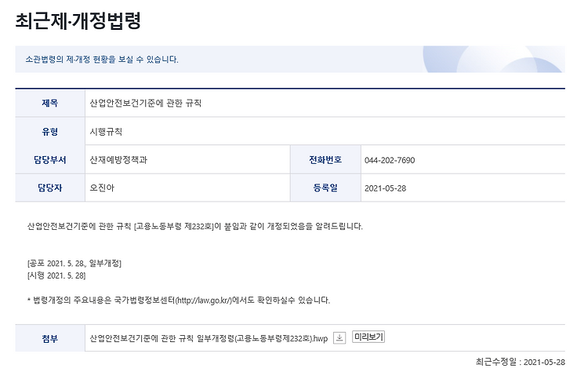This screenshot has height=379, width=588.
Task: Click the 등록일 header cell
Action: (x=325, y=188)
